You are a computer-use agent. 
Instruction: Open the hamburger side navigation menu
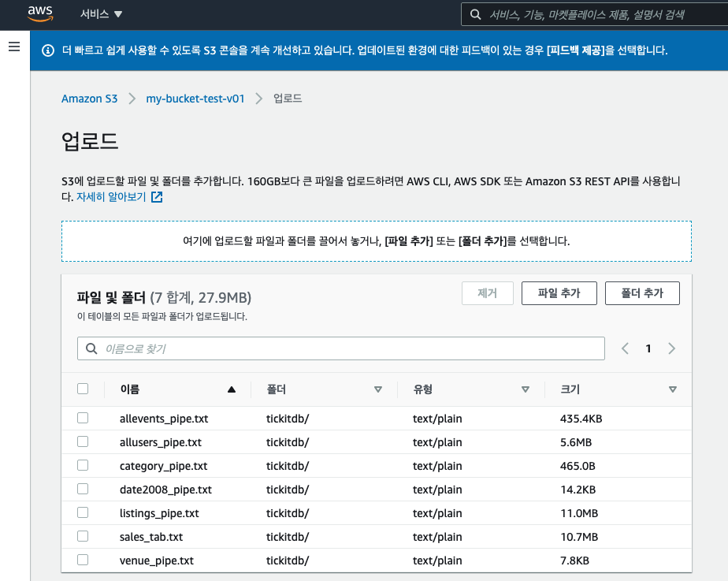[14, 47]
